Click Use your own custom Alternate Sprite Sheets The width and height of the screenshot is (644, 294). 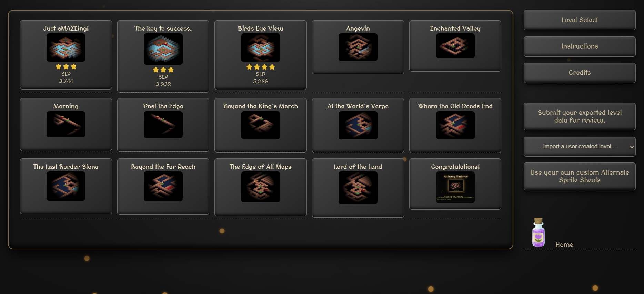tap(580, 176)
